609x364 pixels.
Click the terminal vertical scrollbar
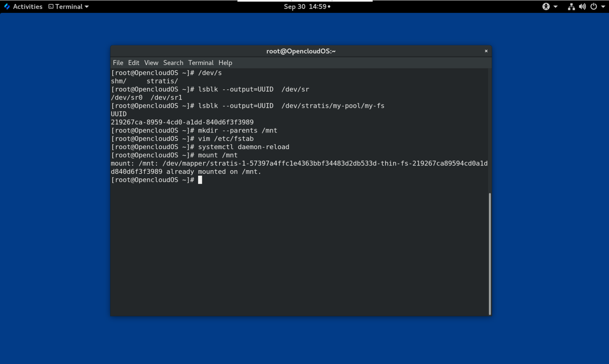tap(490, 253)
